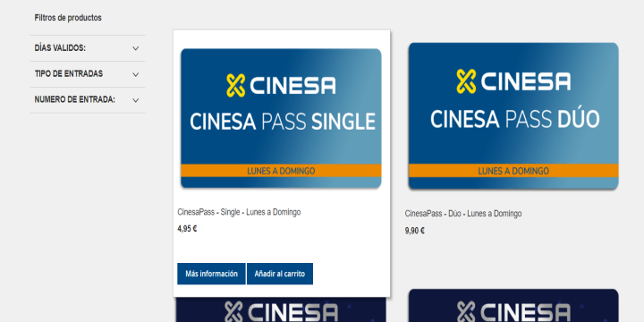The image size is (644, 322).
Task: Click the TIPO DE ENTRADAS filter label
Action: tap(69, 74)
